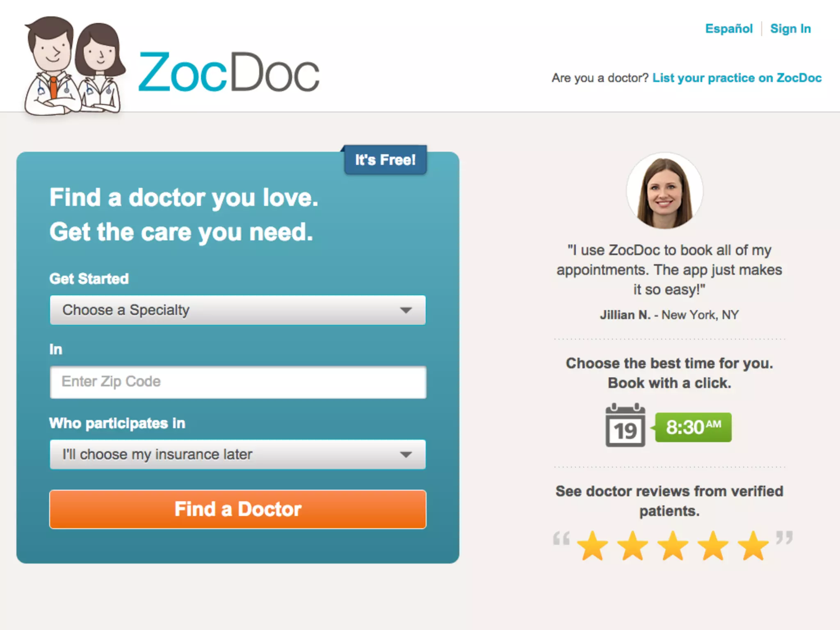The image size is (840, 630).
Task: Switch the site language to Español
Action: 729,29
